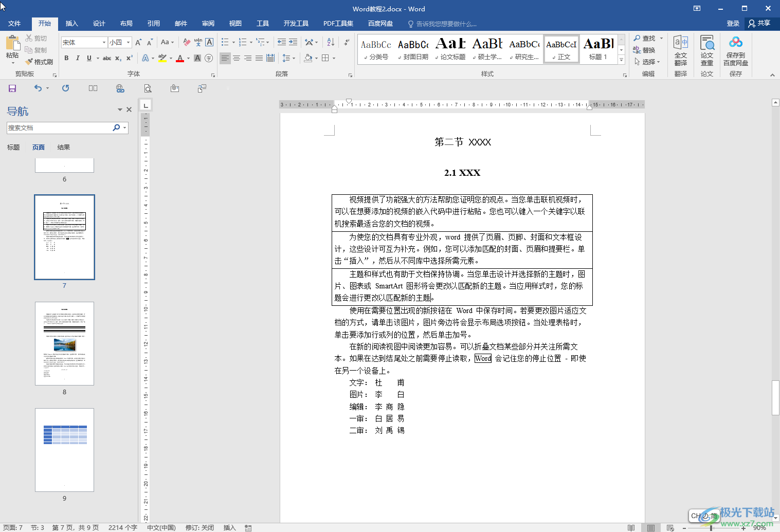Open thesis plagiarism check (论文查重)
This screenshot has width=780, height=532.
(707, 51)
